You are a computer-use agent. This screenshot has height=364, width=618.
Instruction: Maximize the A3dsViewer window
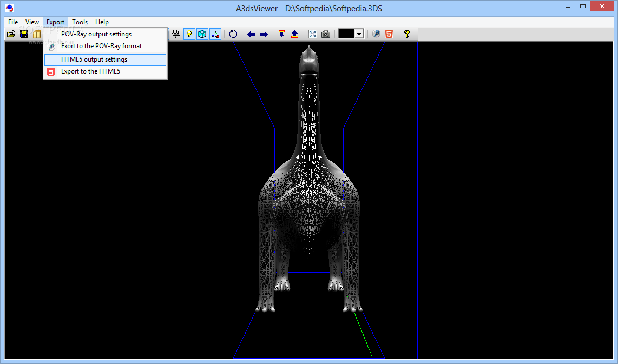coord(583,6)
